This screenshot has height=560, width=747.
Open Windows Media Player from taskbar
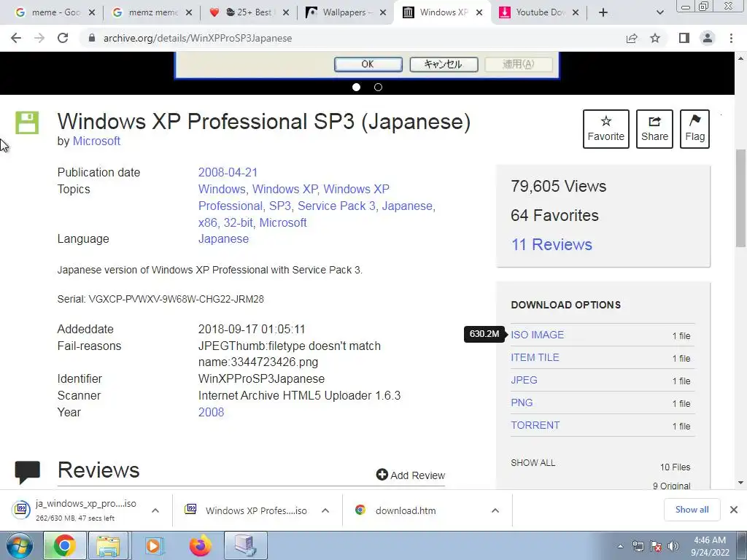pos(153,545)
